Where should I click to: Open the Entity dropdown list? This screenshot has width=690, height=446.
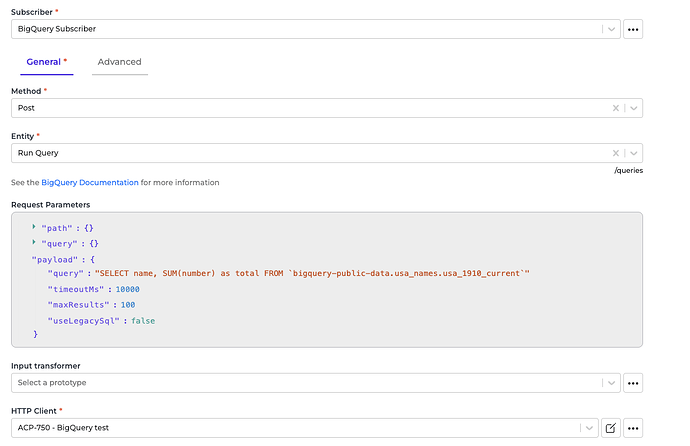coord(633,153)
